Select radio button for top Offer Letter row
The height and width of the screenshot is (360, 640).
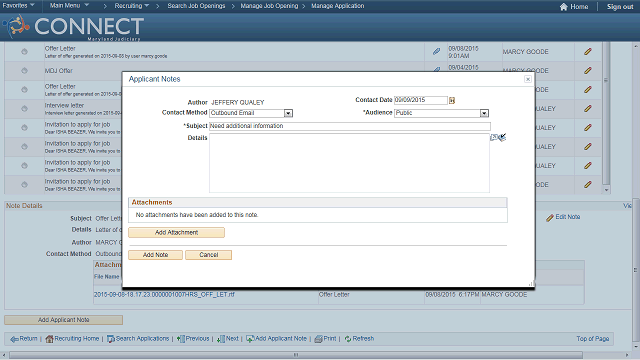tap(24, 51)
